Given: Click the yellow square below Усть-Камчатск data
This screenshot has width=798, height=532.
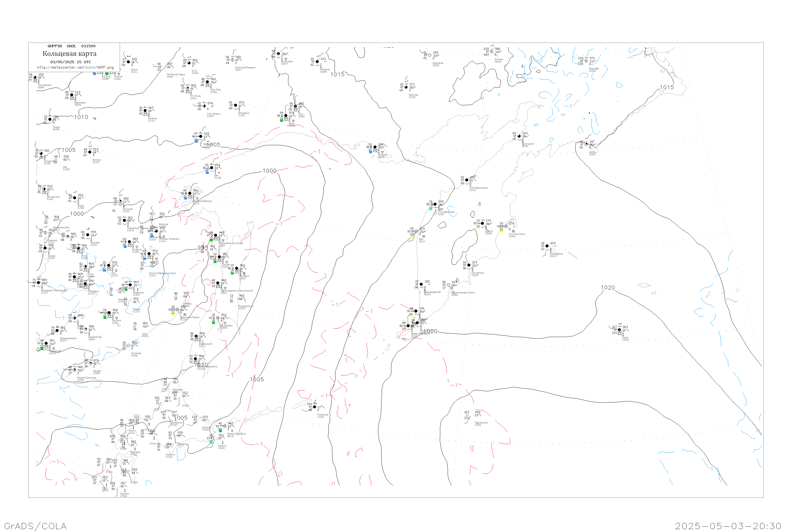Looking at the screenshot, I should 501,231.
